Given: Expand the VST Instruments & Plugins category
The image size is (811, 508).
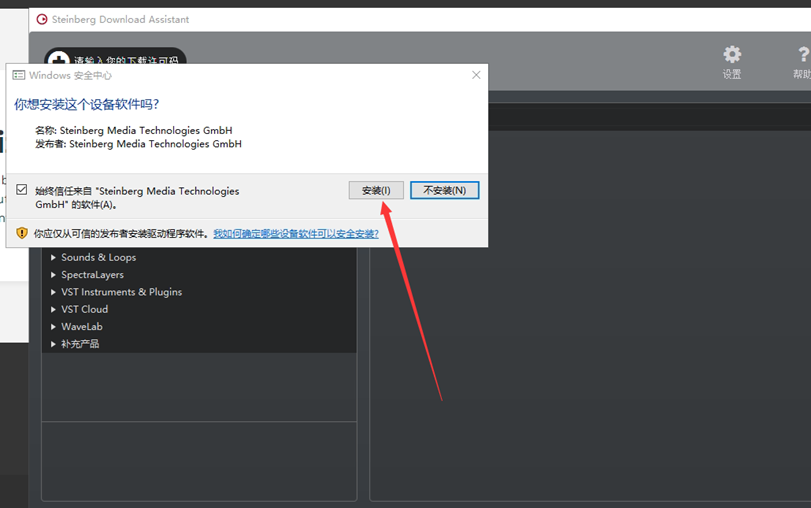Looking at the screenshot, I should click(x=53, y=292).
